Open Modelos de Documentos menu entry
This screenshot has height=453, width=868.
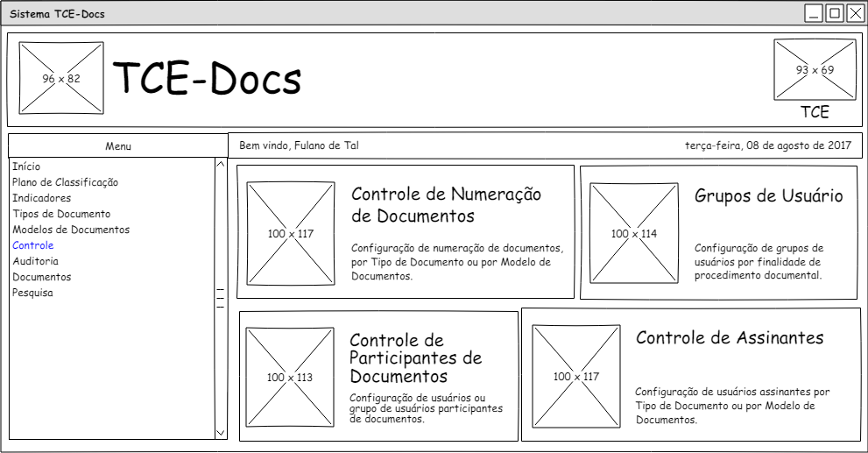[x=71, y=230]
